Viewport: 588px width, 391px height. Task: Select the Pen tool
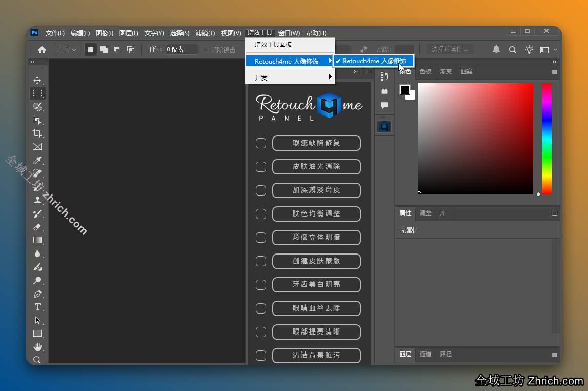[x=37, y=294]
